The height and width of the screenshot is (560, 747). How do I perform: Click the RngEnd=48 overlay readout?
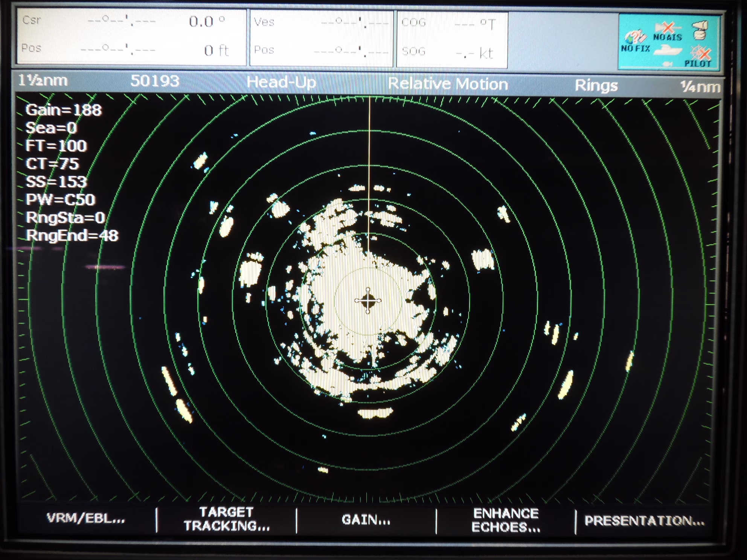coord(72,236)
